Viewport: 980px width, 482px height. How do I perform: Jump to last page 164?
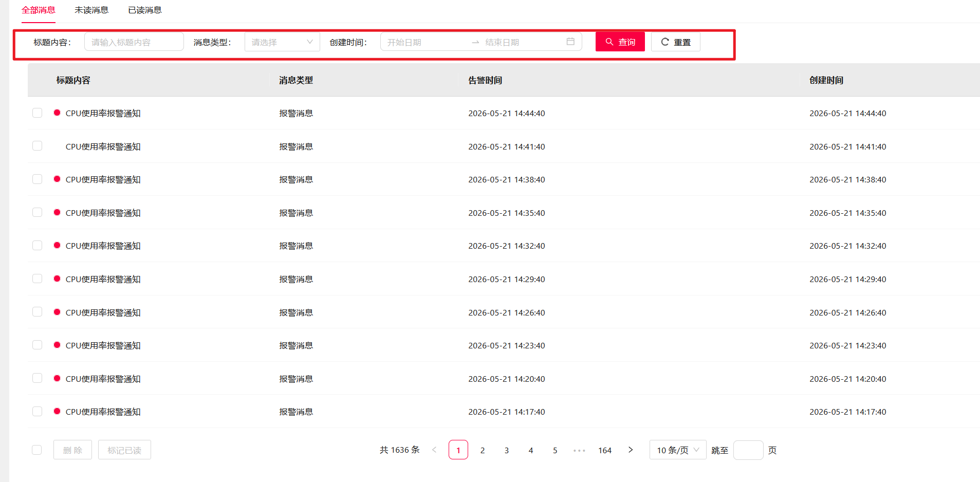coord(605,450)
